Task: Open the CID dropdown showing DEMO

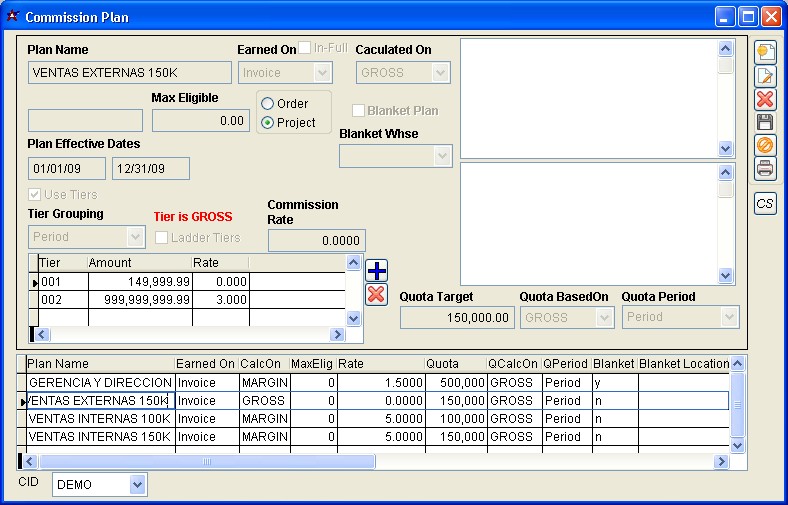Action: coord(137,485)
